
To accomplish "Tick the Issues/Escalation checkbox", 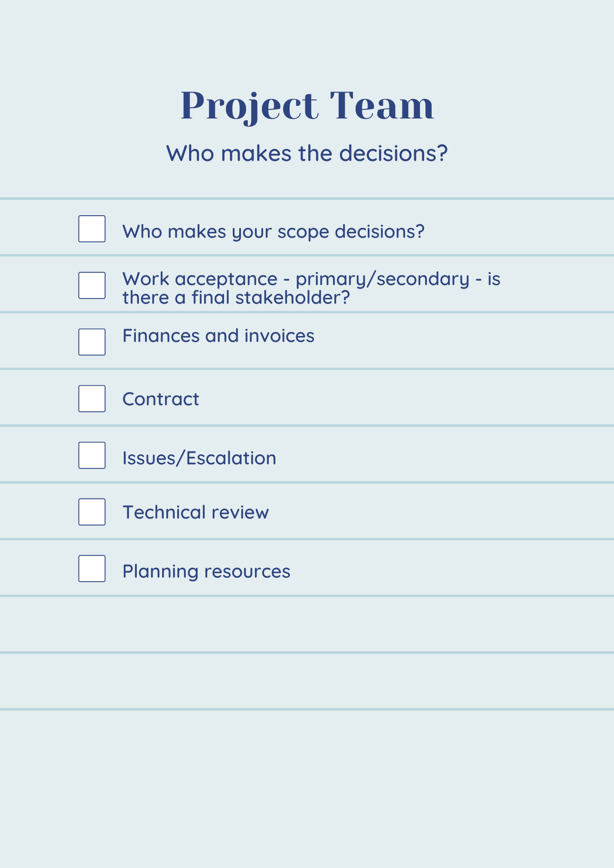I will click(92, 455).
